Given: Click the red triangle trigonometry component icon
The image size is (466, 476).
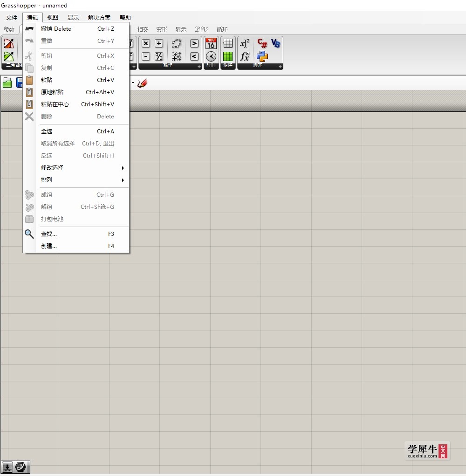Looking at the screenshot, I should tap(9, 43).
